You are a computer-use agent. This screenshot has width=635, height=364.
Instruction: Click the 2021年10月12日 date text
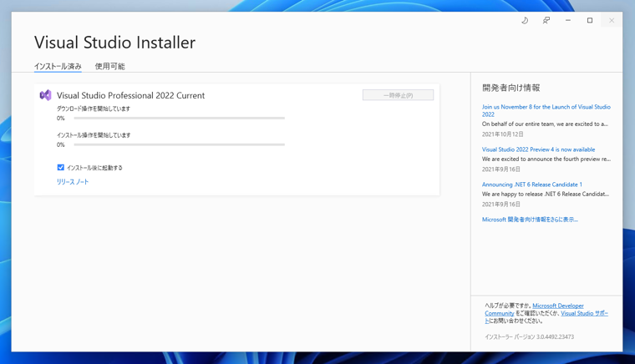click(503, 134)
